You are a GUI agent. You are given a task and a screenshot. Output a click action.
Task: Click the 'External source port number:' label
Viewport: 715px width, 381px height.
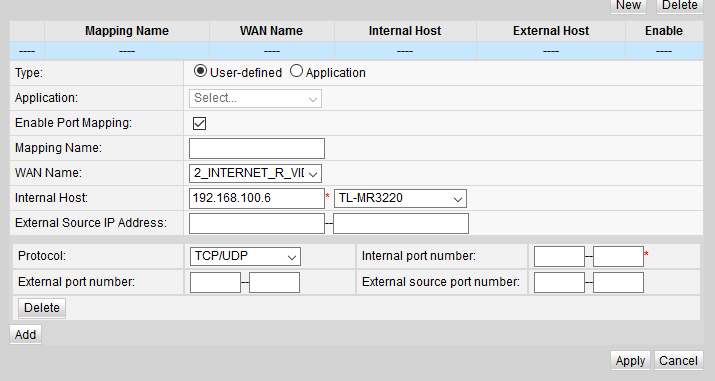click(441, 282)
